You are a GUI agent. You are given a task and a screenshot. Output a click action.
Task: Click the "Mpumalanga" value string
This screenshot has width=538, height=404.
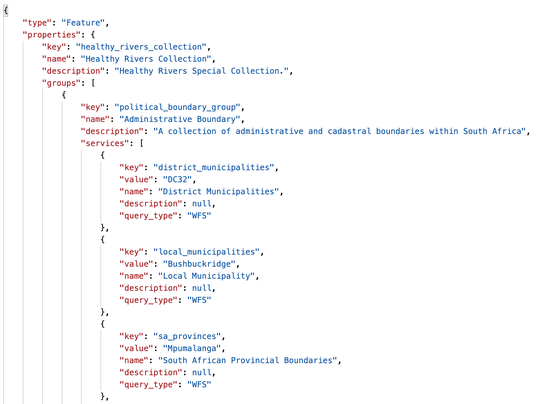(192, 348)
